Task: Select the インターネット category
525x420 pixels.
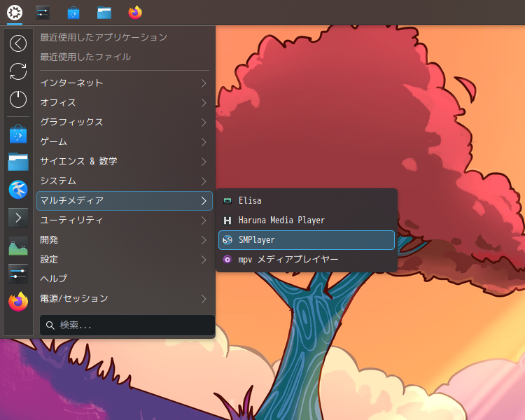Action: tap(124, 83)
